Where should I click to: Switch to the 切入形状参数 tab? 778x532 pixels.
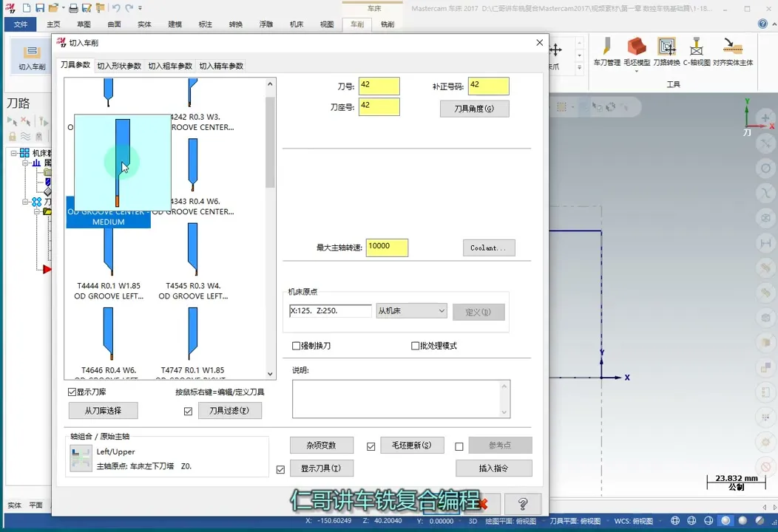[119, 66]
